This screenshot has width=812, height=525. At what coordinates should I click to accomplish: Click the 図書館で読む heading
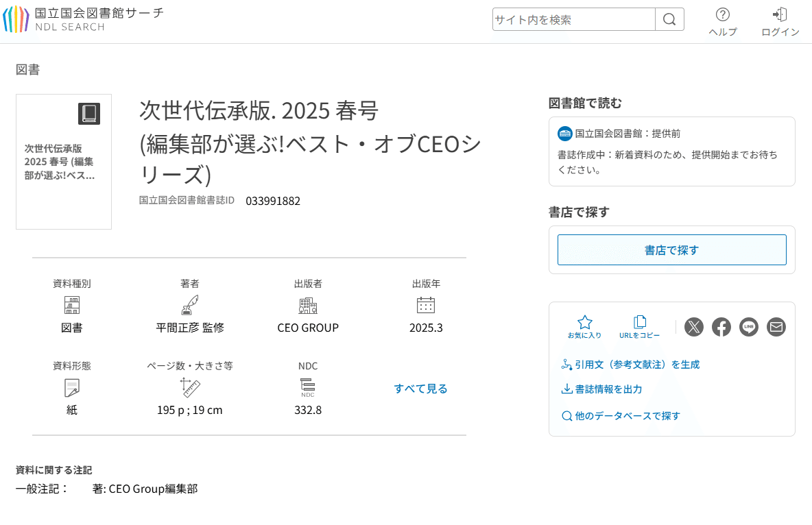585,103
